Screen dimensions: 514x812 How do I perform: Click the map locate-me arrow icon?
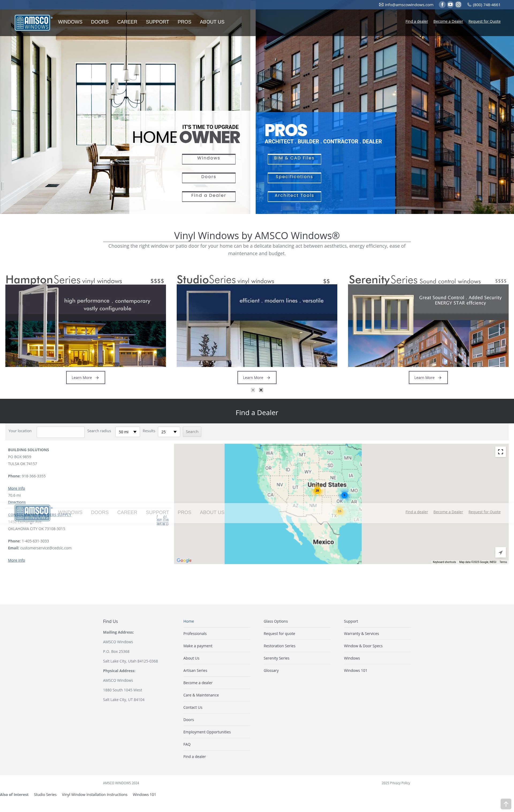point(501,552)
